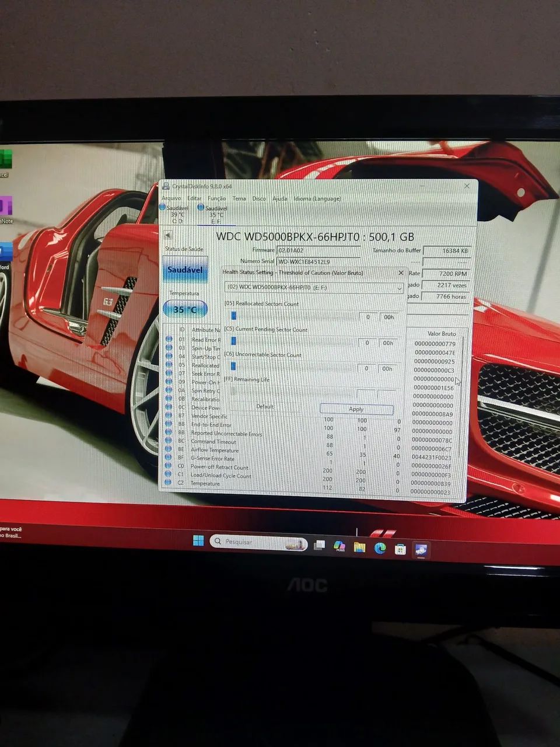
Task: Click the 7200 RPM rotation rate field
Action: pos(446,274)
